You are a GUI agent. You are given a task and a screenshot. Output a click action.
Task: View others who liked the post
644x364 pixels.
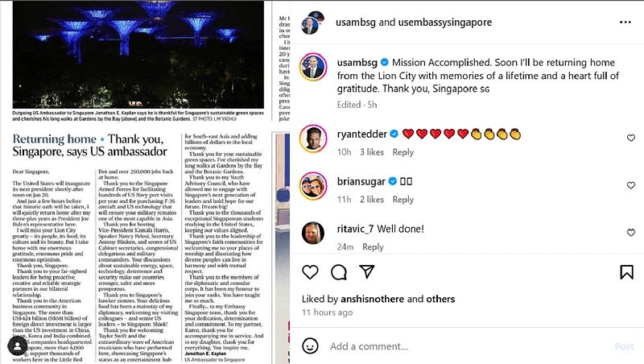point(440,299)
